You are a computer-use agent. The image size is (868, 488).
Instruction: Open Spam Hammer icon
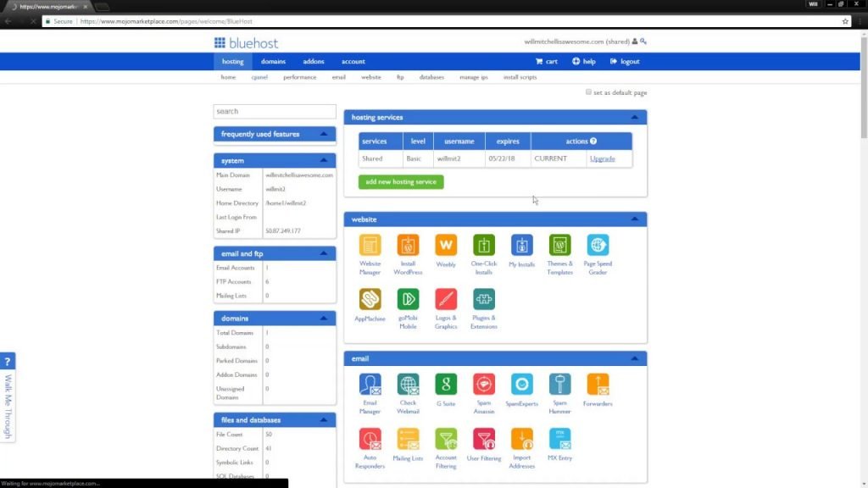[559, 384]
